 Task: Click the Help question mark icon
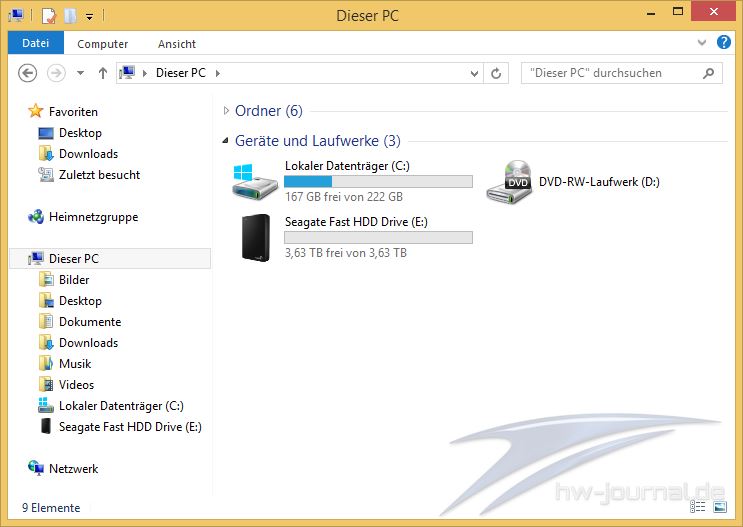click(x=725, y=43)
